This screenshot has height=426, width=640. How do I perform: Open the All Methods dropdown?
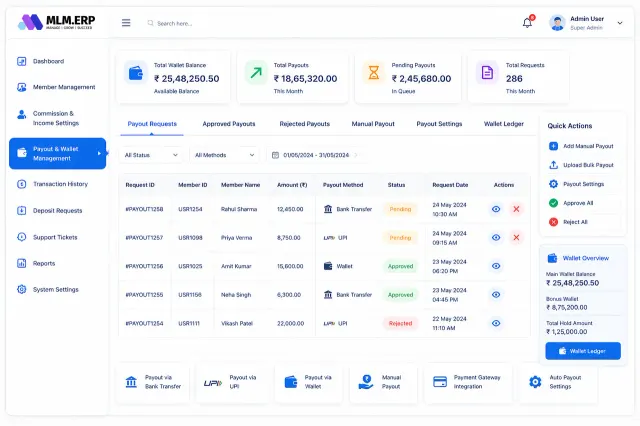click(x=224, y=155)
